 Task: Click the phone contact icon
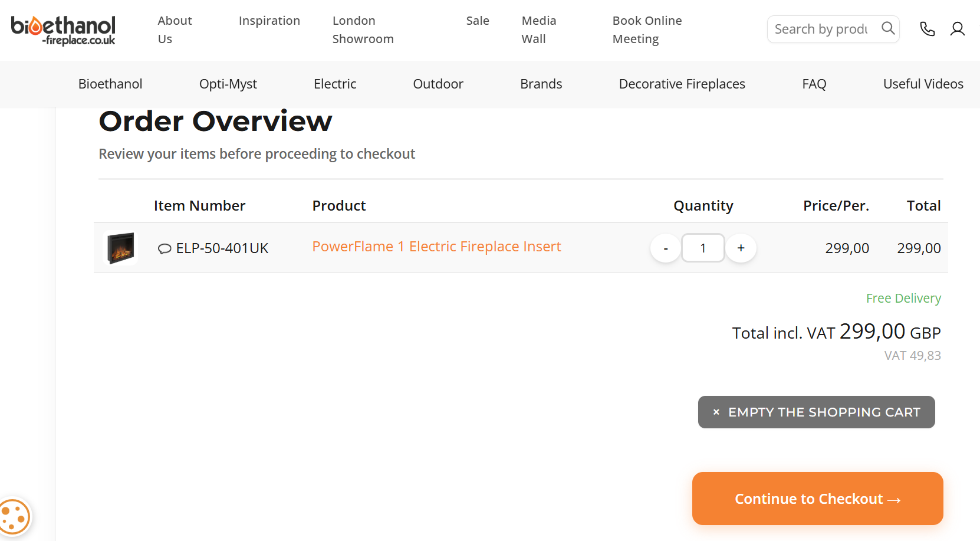coord(927,29)
